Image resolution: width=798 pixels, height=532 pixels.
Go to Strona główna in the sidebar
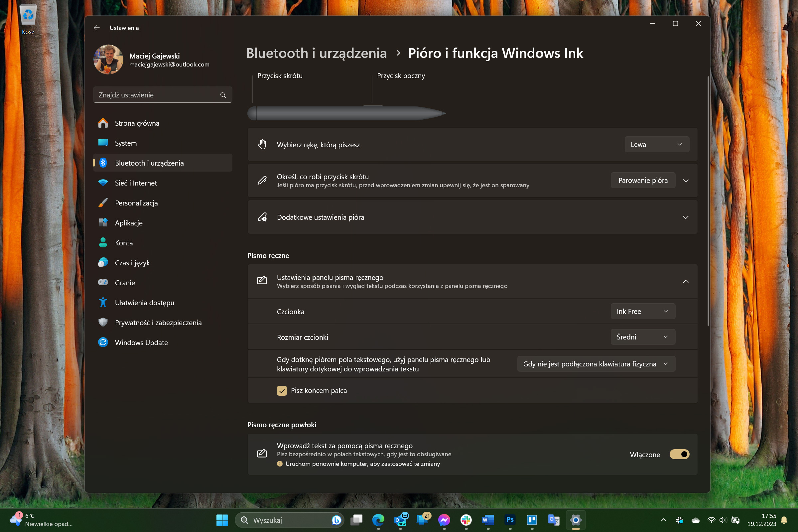click(163, 123)
